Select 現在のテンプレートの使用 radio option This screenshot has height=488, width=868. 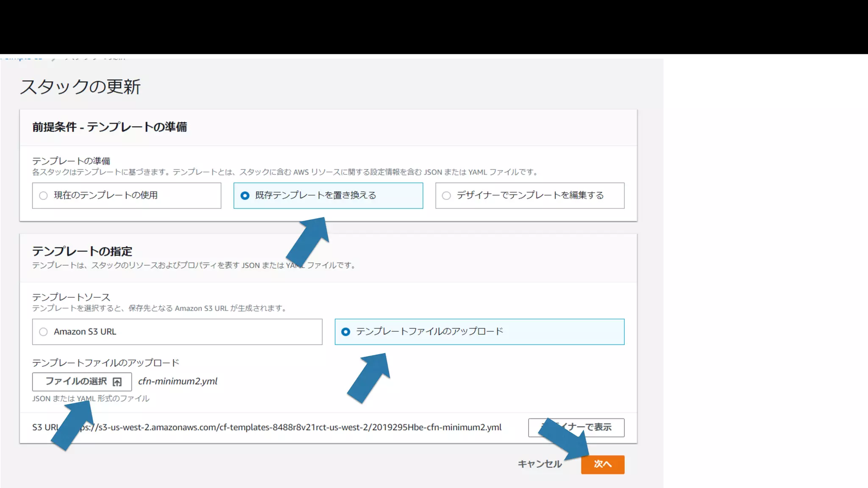[x=43, y=196]
